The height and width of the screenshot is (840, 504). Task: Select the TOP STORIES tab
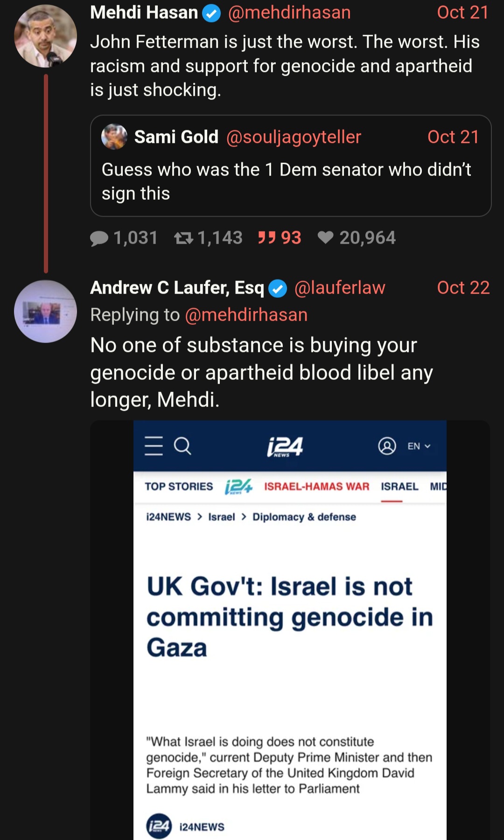[x=179, y=486]
